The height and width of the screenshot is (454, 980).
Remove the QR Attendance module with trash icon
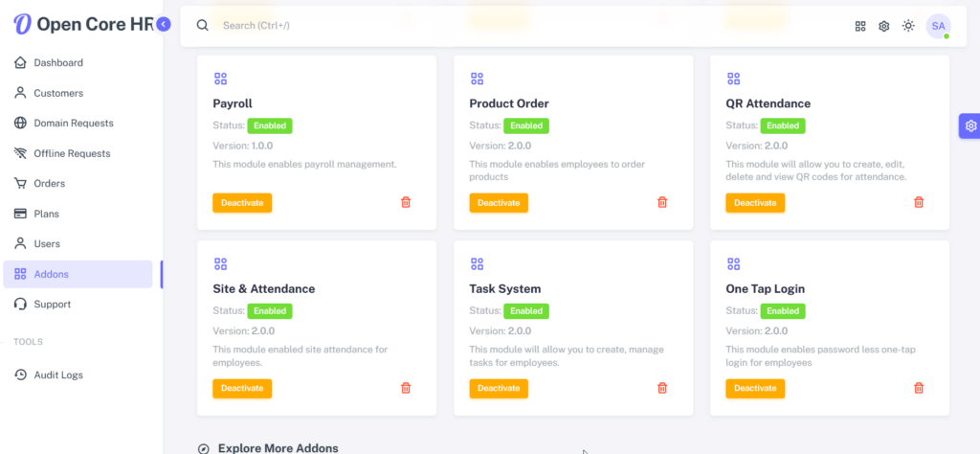tap(919, 202)
